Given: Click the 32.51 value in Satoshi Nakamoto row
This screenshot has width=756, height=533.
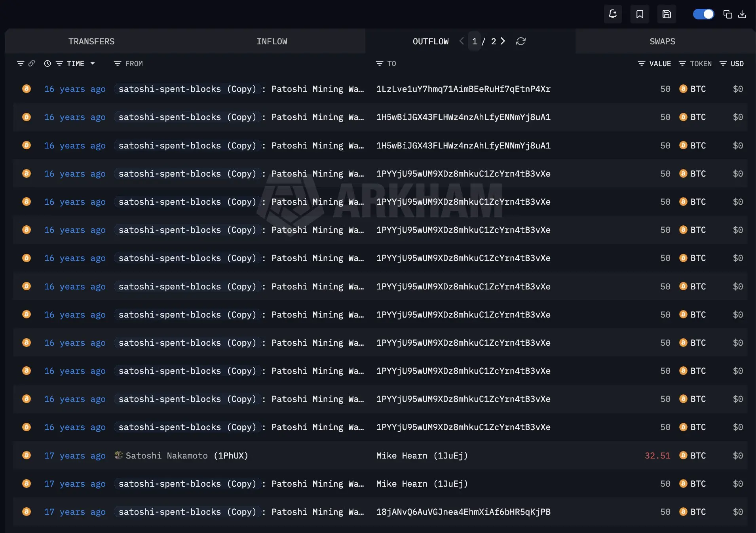Looking at the screenshot, I should pyautogui.click(x=657, y=455).
